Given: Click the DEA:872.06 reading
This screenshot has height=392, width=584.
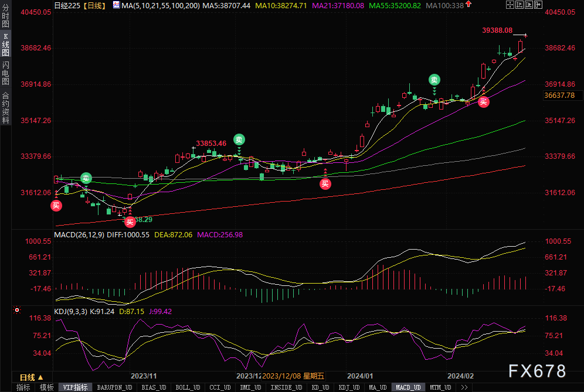Looking at the screenshot, I should (173, 235).
